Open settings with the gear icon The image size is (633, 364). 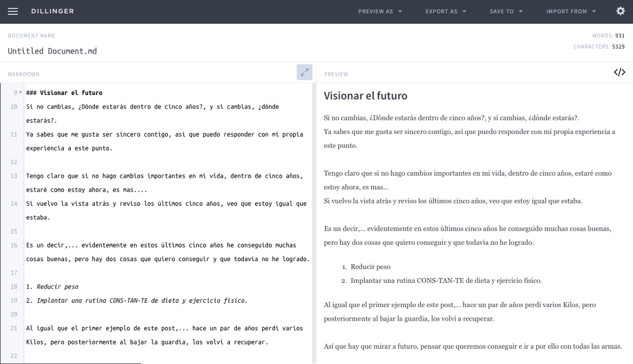(x=620, y=11)
